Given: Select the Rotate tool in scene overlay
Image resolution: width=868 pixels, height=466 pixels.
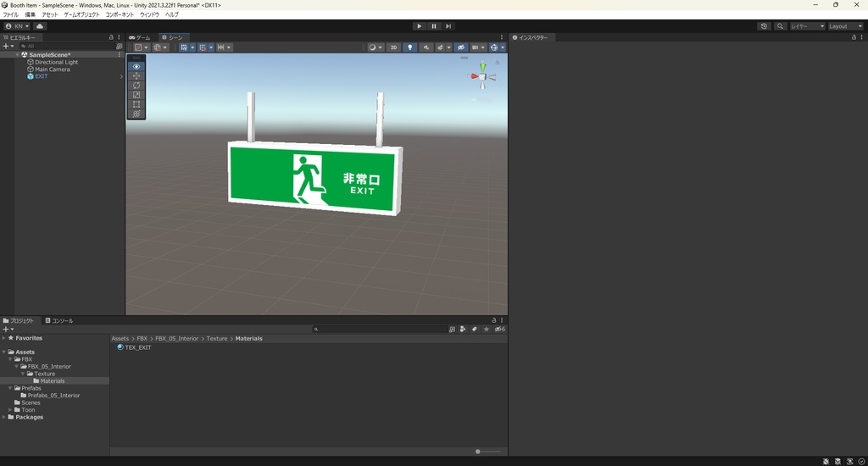Looking at the screenshot, I should point(136,86).
